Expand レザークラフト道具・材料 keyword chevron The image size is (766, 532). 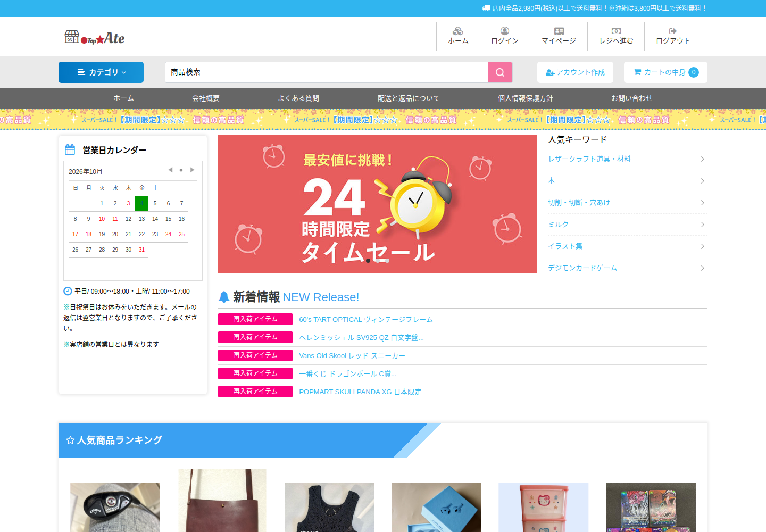703,159
